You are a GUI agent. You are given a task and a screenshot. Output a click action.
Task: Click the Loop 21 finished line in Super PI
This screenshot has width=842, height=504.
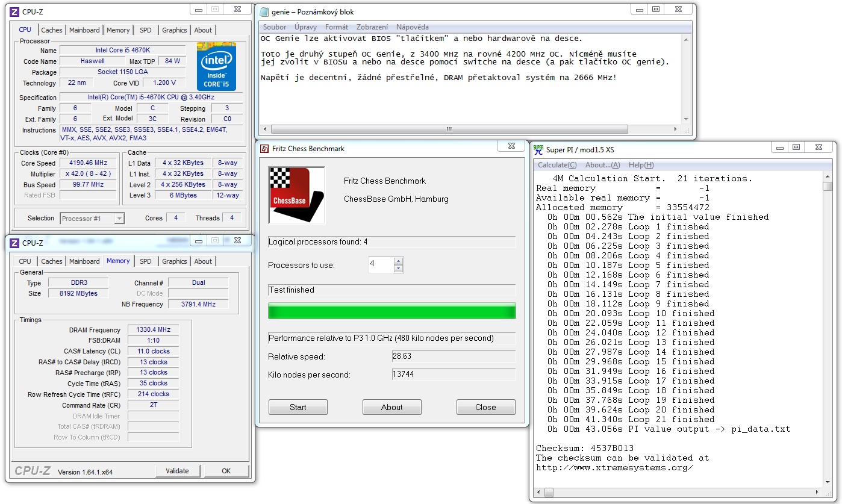tap(631, 419)
